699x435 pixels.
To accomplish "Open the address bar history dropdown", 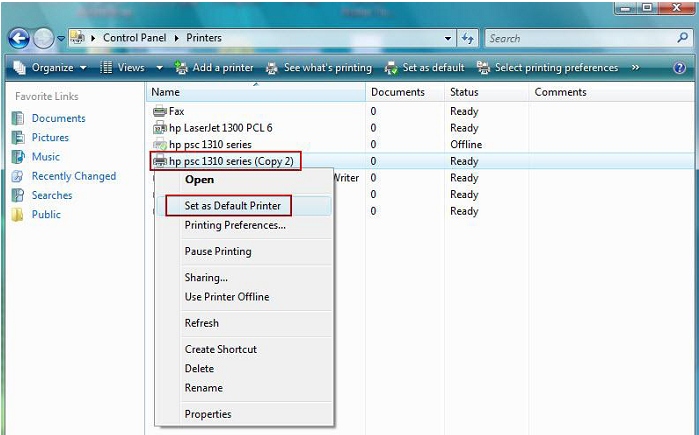I will click(x=448, y=39).
